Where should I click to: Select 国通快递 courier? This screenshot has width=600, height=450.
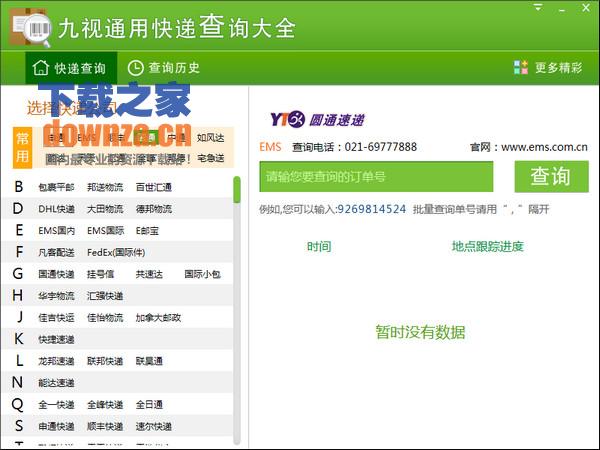point(56,274)
